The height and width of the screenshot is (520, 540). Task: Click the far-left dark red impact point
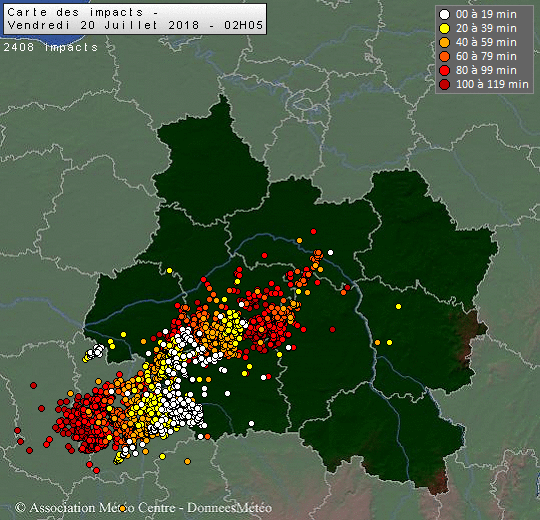click(x=17, y=430)
